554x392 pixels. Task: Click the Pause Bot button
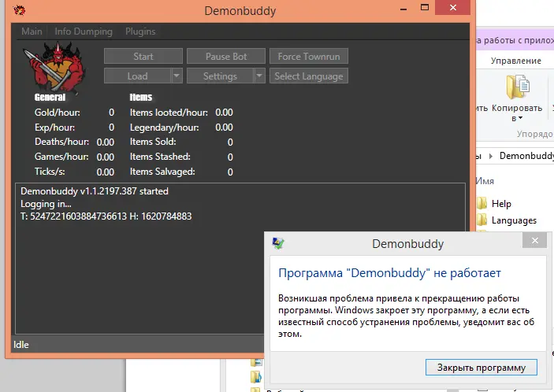(x=226, y=57)
